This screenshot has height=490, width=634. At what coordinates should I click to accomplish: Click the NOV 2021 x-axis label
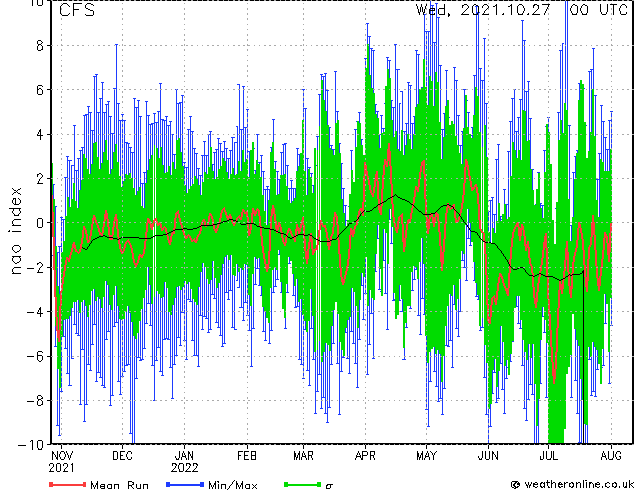pyautogui.click(x=61, y=462)
